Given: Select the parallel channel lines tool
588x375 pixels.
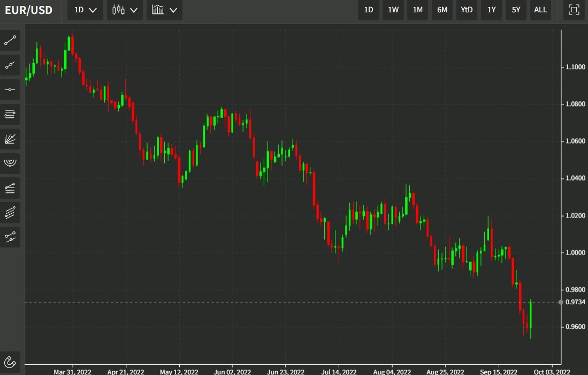Looking at the screenshot, I should (x=10, y=213).
